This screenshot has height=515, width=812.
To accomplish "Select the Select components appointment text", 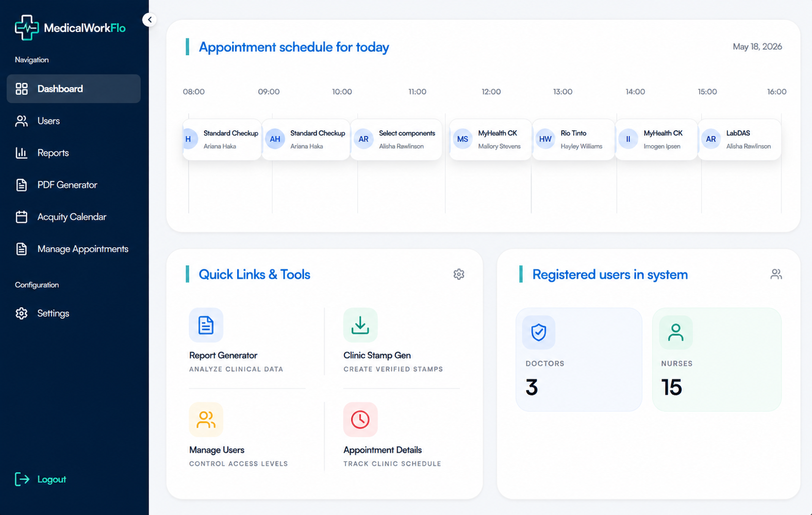I will [407, 133].
